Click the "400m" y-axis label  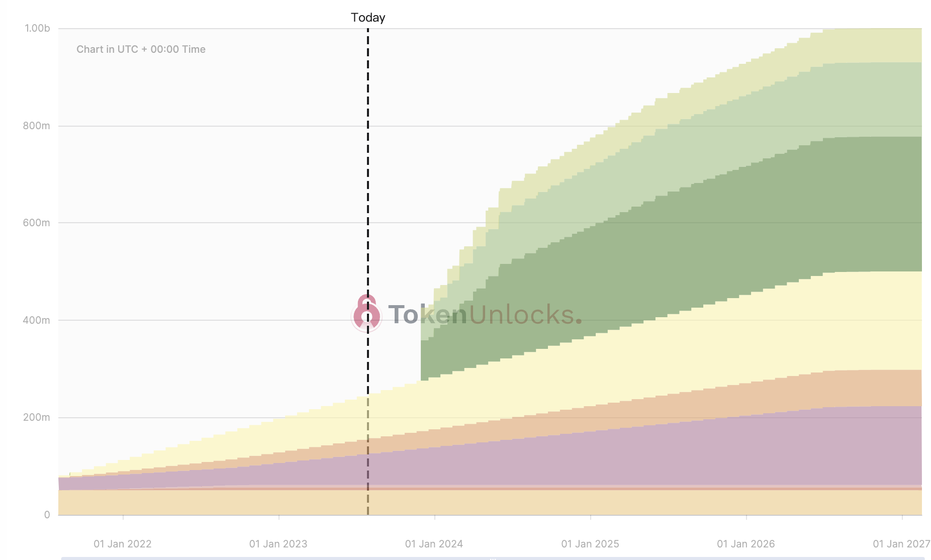[x=36, y=320]
